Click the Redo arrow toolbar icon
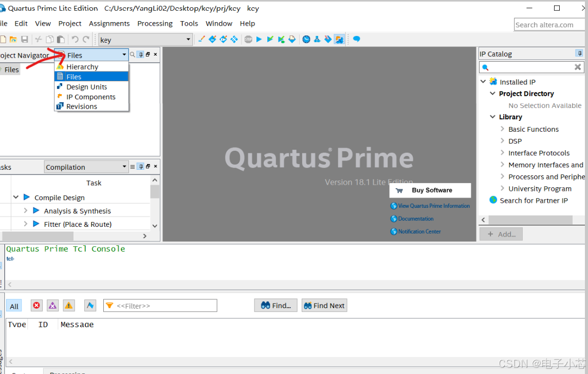Viewport: 588px width, 374px height. coord(86,40)
